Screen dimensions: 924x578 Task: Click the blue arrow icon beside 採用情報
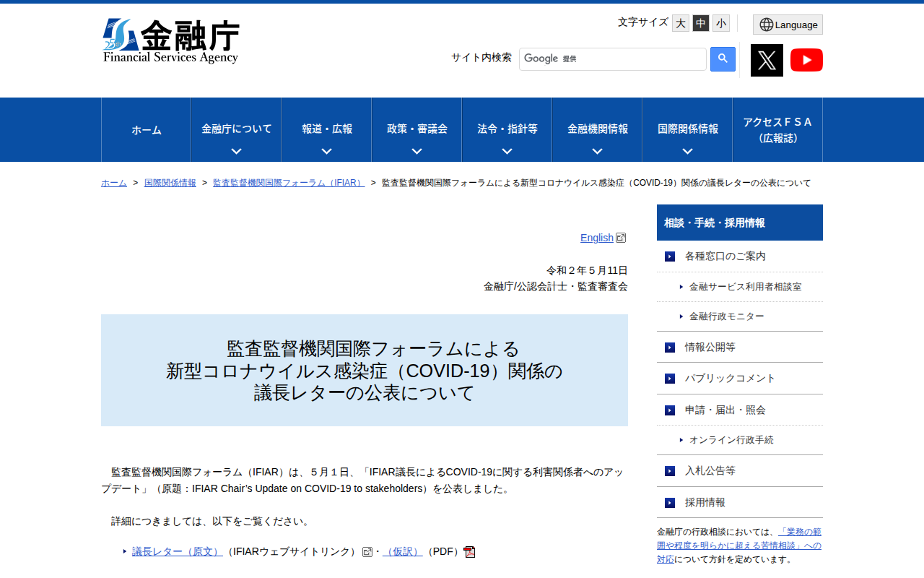pyautogui.click(x=668, y=502)
